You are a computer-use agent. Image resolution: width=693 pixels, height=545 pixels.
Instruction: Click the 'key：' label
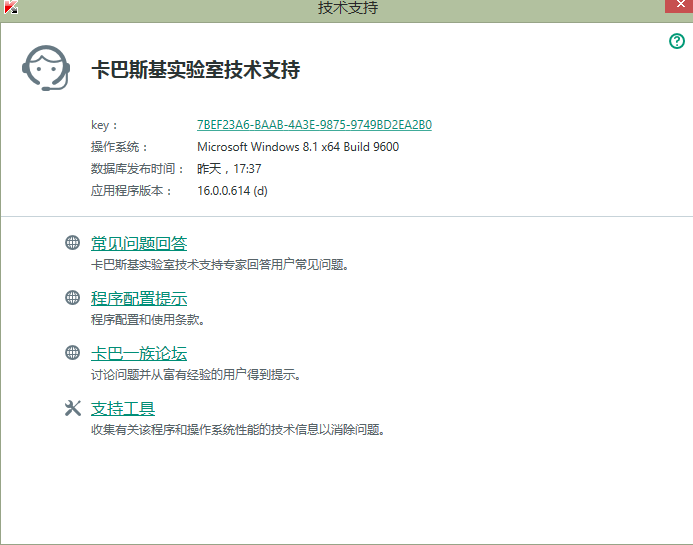104,125
